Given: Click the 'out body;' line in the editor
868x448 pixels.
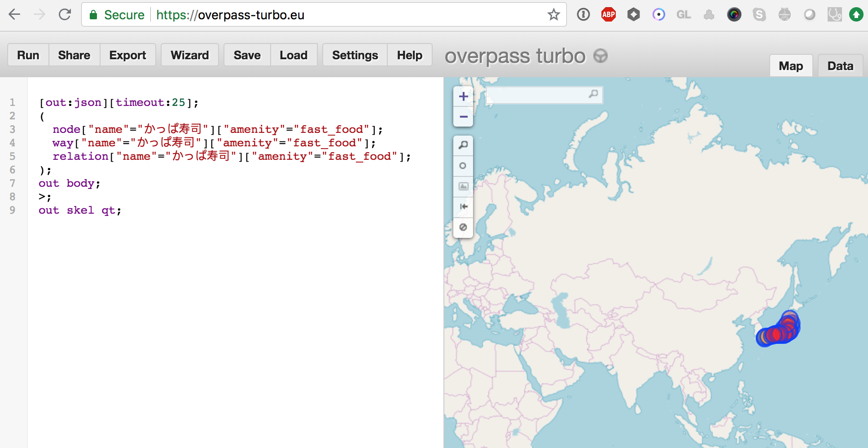Looking at the screenshot, I should click(x=70, y=183).
